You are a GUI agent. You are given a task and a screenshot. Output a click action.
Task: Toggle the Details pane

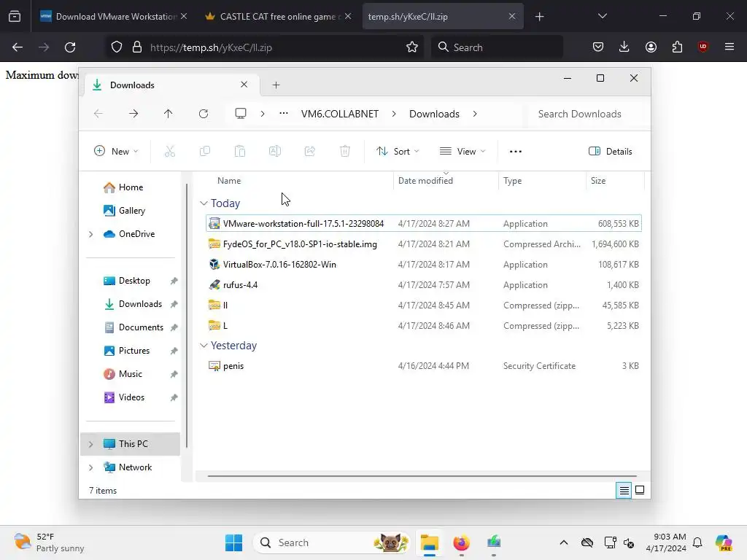point(611,152)
